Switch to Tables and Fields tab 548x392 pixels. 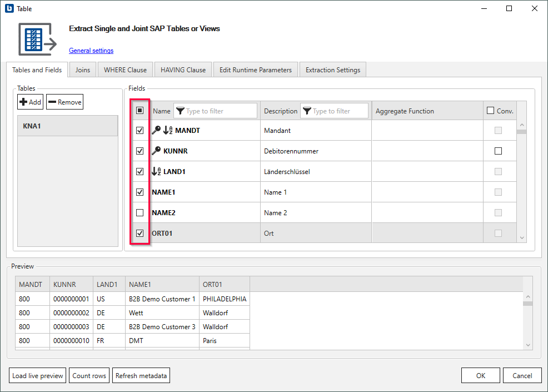click(x=37, y=70)
